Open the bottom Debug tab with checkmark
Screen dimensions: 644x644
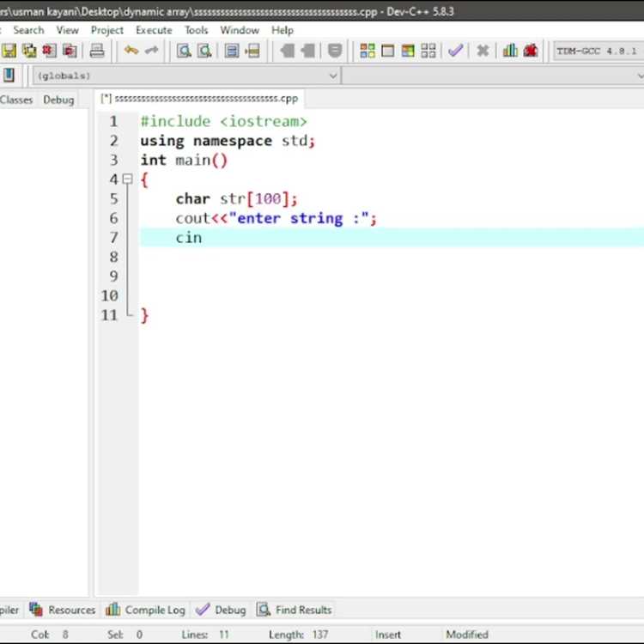coord(221,610)
